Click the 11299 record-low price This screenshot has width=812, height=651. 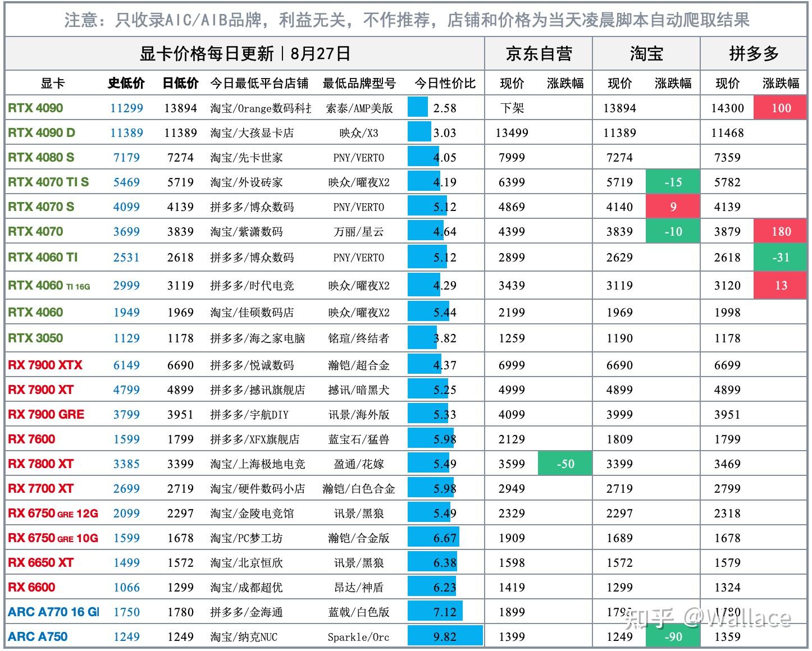[x=126, y=108]
